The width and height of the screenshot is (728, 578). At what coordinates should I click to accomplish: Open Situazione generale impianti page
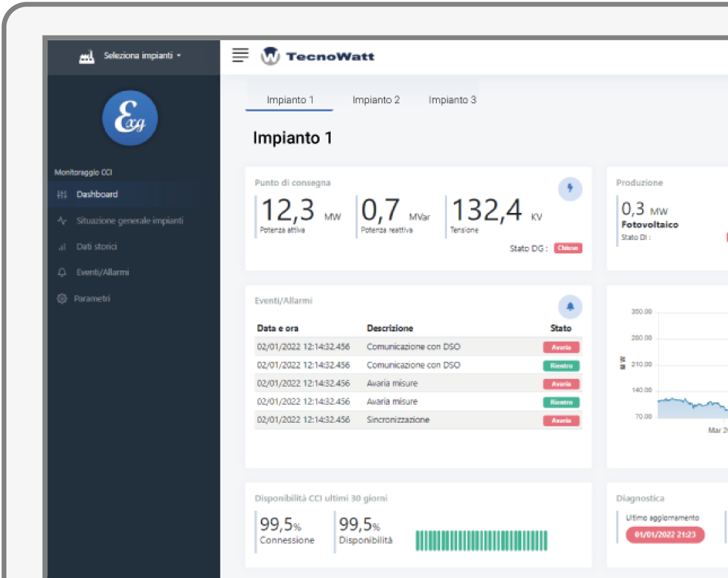(x=129, y=220)
